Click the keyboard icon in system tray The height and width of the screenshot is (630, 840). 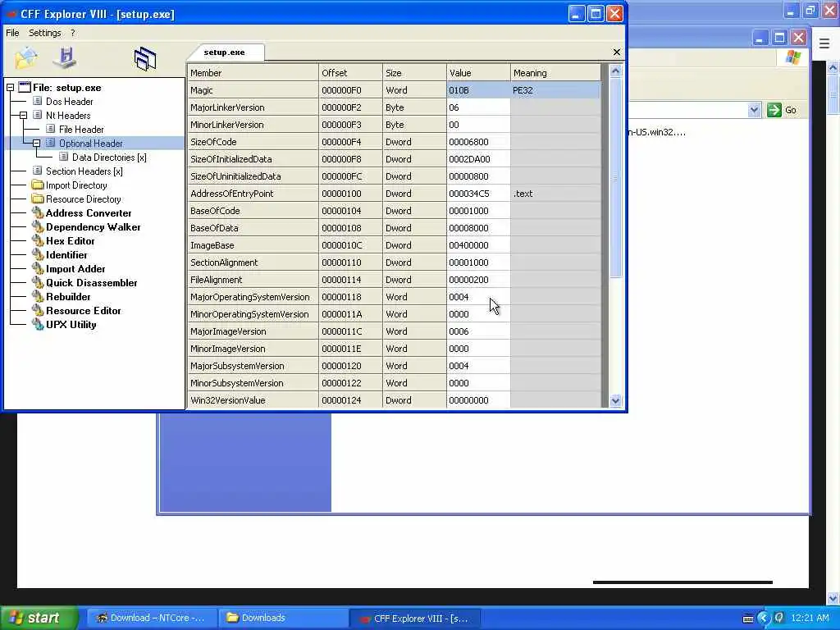(x=748, y=619)
